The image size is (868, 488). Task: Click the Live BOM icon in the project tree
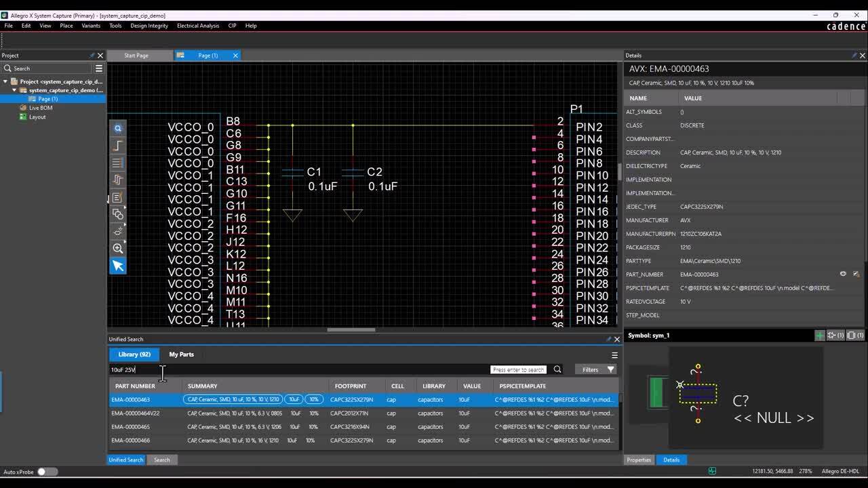pyautogui.click(x=22, y=107)
